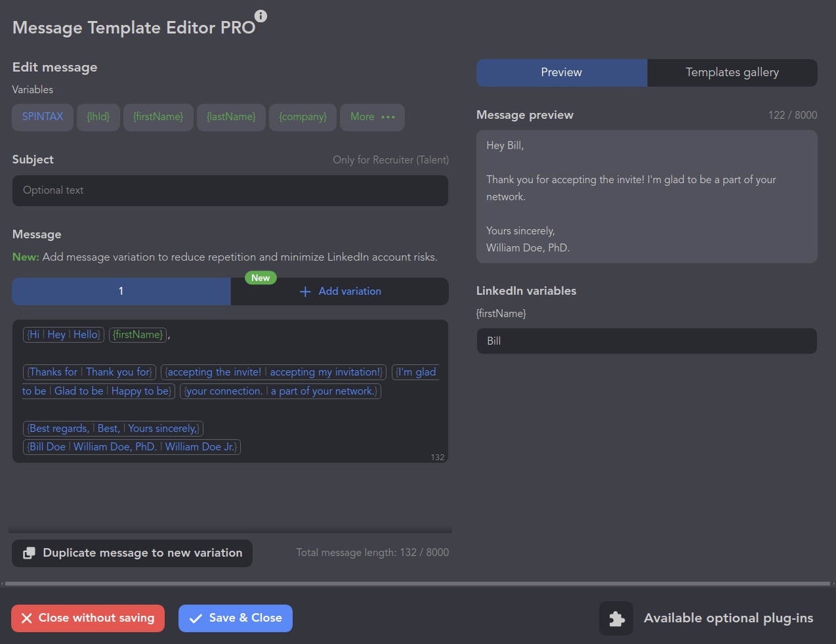Image resolution: width=836 pixels, height=644 pixels.
Task: Insert the SPINTAX variable
Action: 43,117
